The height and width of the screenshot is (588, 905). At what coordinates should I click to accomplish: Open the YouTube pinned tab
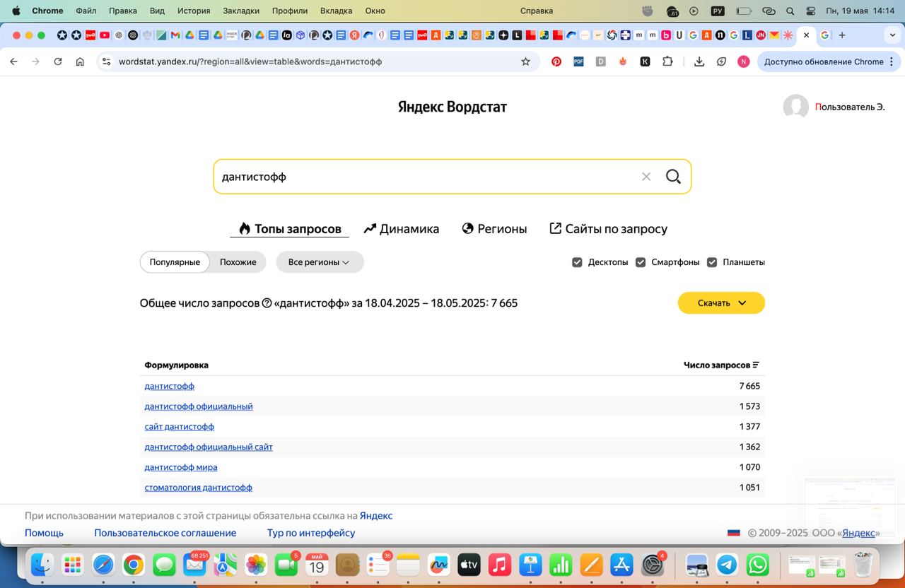point(105,35)
